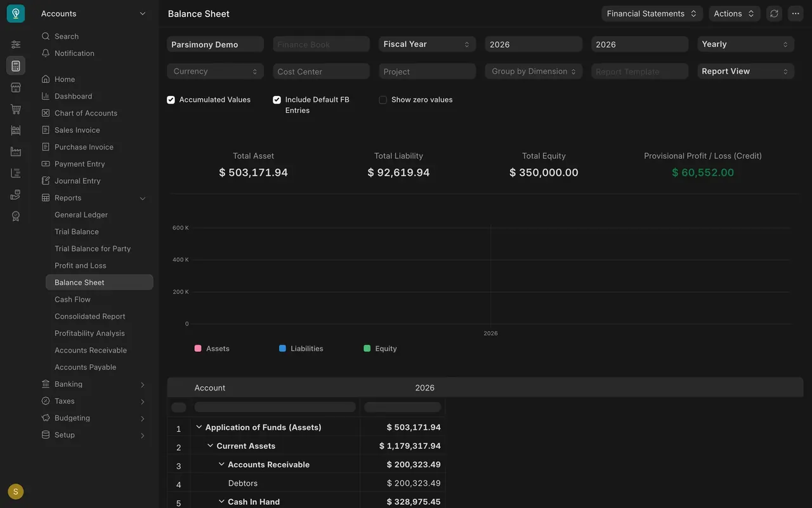Open the three-dots more options menu
The height and width of the screenshot is (508, 812).
(x=796, y=13)
